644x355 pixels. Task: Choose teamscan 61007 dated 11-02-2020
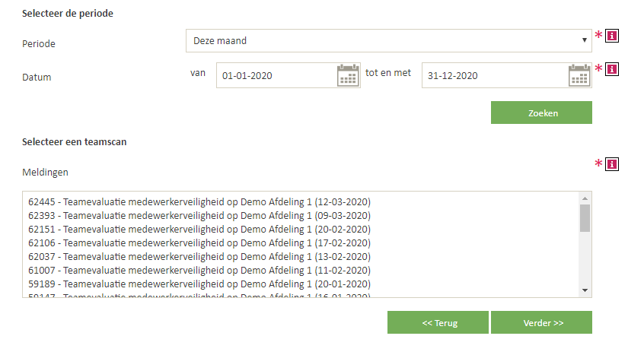click(x=199, y=271)
